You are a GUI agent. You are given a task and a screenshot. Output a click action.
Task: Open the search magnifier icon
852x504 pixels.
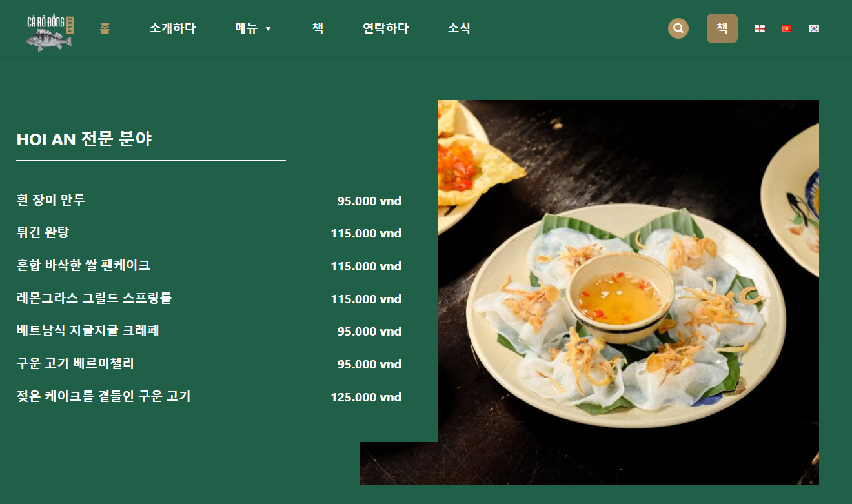678,28
